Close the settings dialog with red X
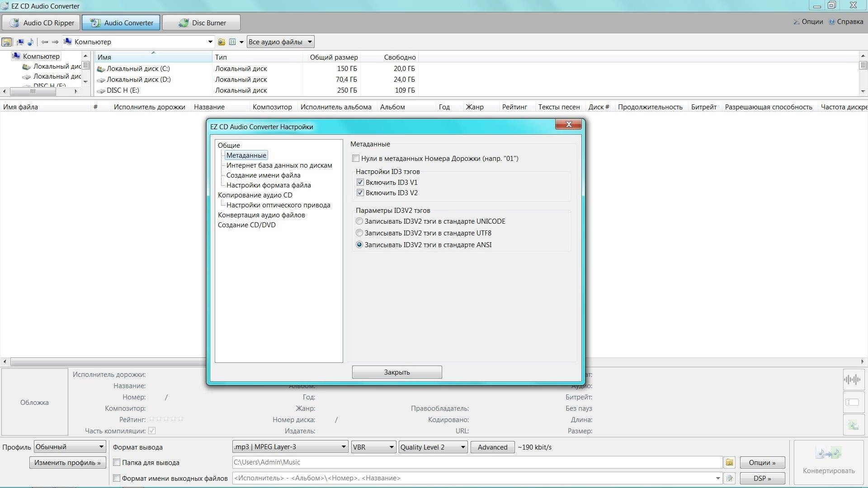This screenshot has width=868, height=488. click(569, 124)
